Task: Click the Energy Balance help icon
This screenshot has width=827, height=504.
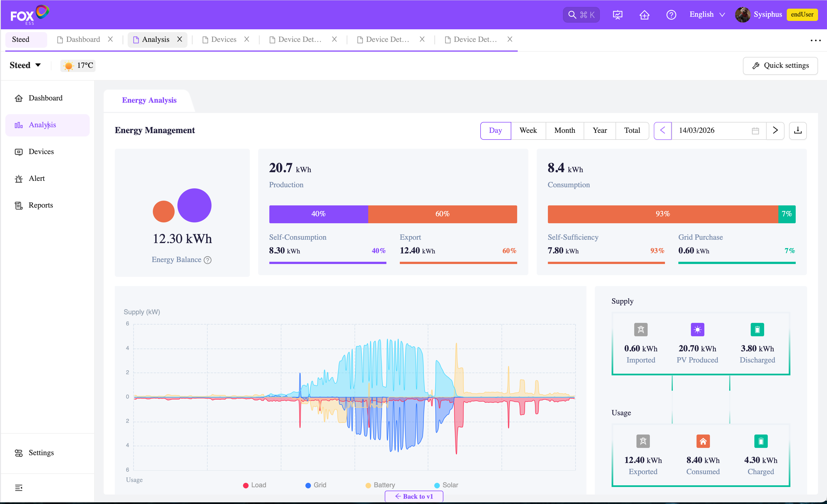Action: (208, 260)
